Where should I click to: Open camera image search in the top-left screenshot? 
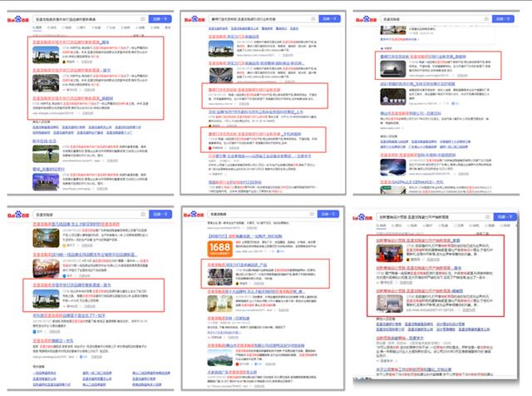[x=143, y=19]
